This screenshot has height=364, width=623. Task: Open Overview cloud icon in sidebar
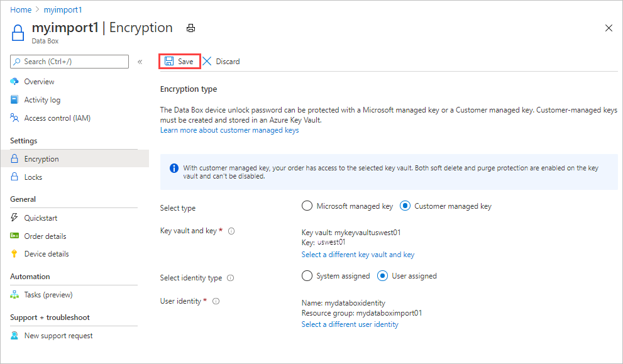[14, 82]
